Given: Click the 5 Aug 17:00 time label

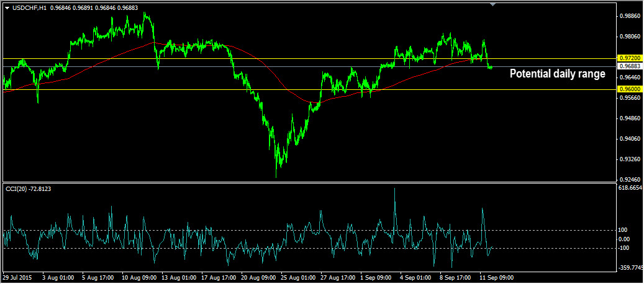Looking at the screenshot, I should pyautogui.click(x=98, y=278).
